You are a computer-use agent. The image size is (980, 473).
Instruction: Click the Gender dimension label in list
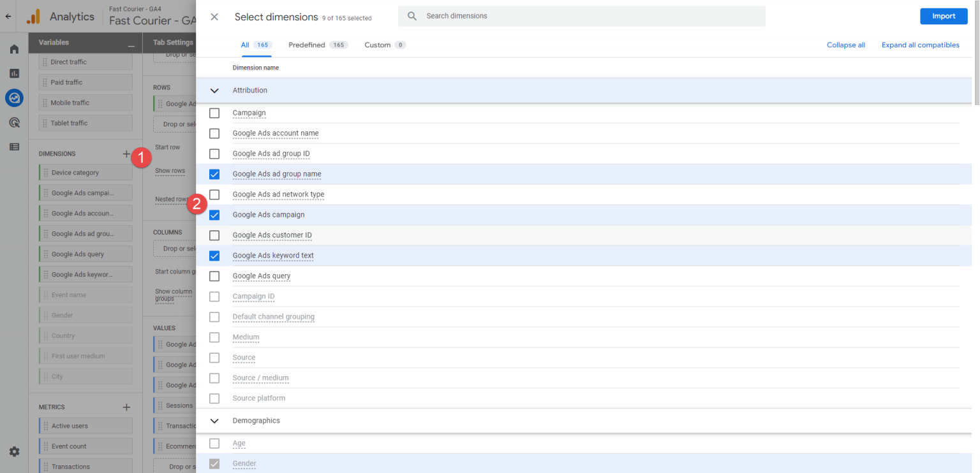tap(244, 463)
